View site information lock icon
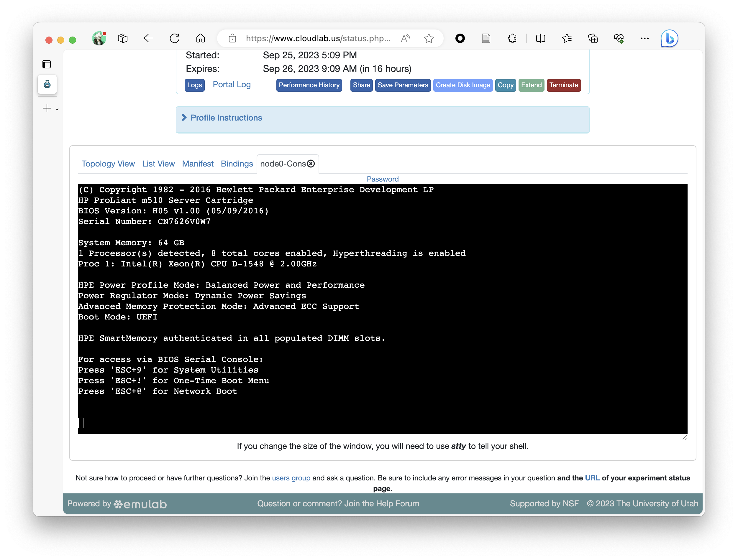 click(x=232, y=38)
